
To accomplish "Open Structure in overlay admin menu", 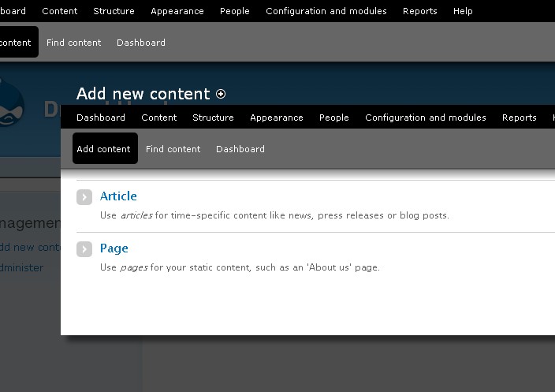I will (x=213, y=118).
